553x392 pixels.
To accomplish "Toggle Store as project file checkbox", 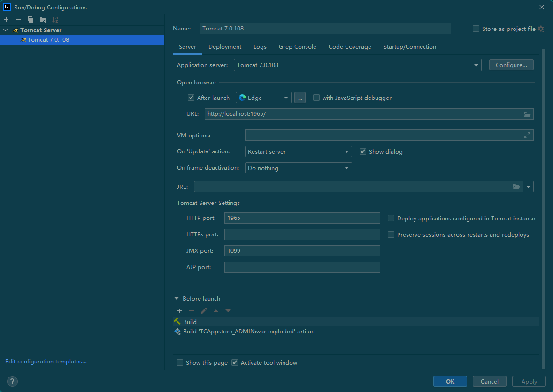I will tap(476, 29).
